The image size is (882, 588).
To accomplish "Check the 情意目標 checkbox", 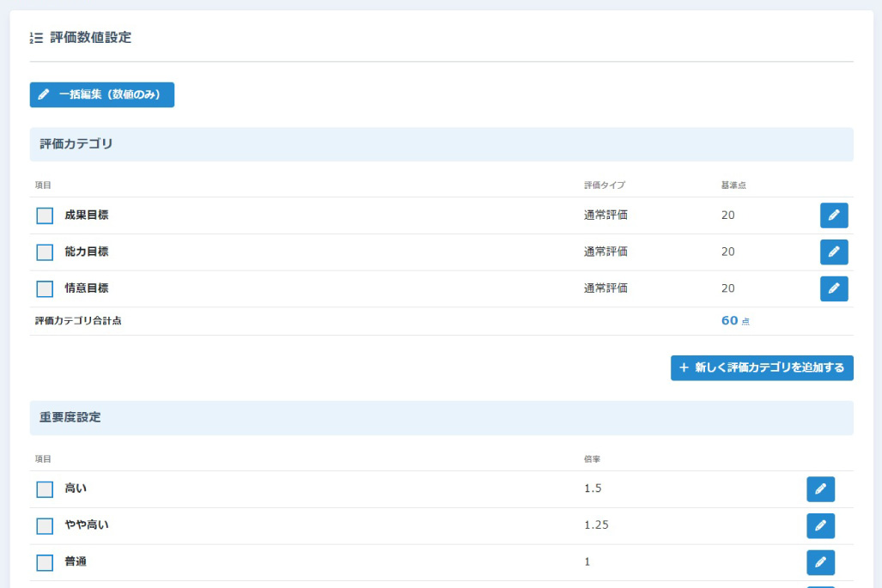I will (45, 289).
